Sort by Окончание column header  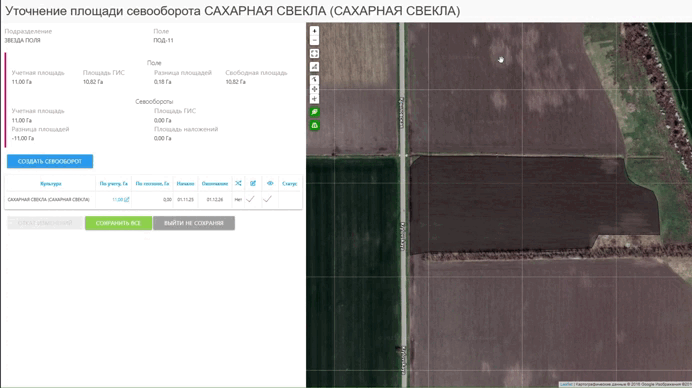coord(215,184)
